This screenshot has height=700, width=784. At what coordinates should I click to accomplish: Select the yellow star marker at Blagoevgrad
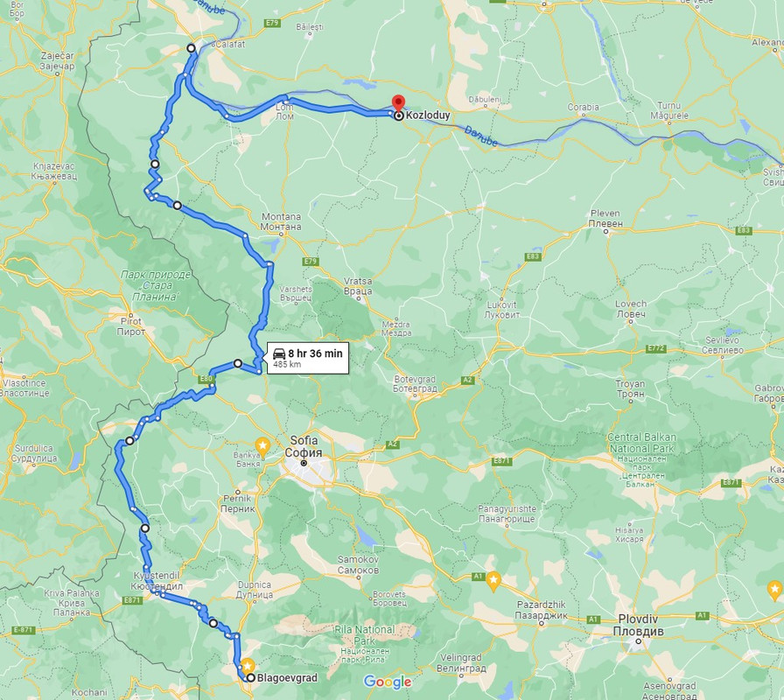tap(248, 667)
